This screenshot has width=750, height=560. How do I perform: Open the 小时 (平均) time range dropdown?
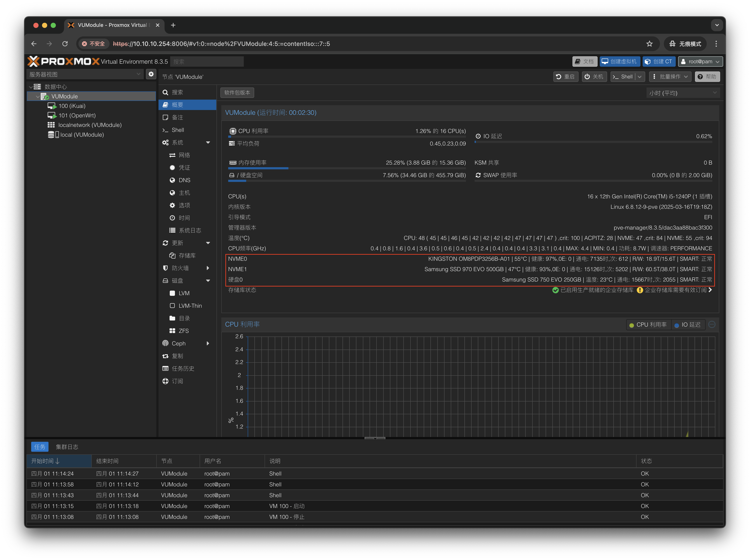click(x=683, y=93)
